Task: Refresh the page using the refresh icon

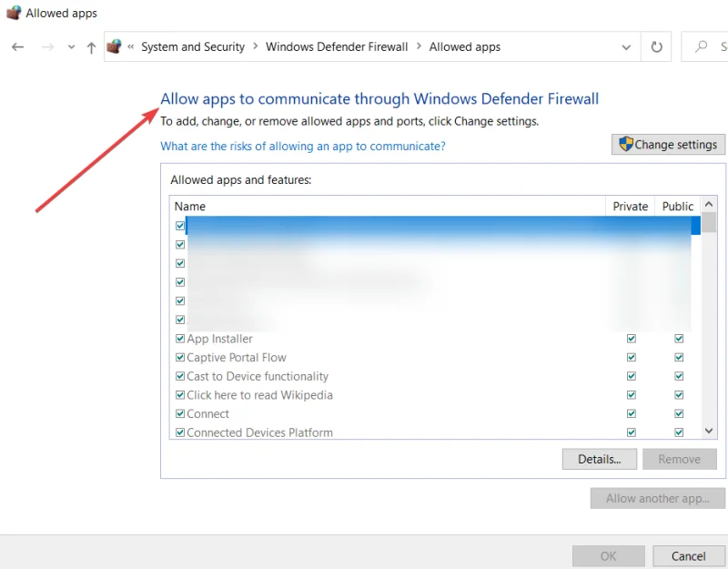Action: (656, 46)
